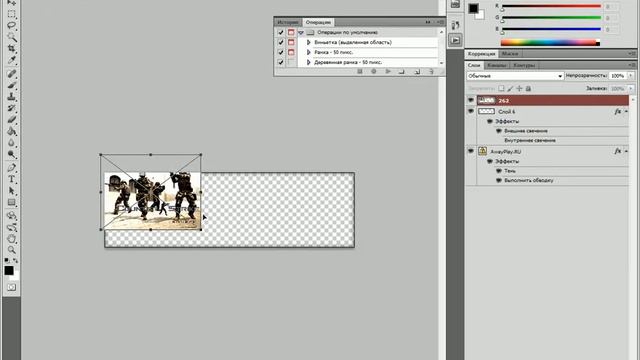Select the Blur tool
The width and height of the screenshot is (640, 360).
click(x=11, y=143)
